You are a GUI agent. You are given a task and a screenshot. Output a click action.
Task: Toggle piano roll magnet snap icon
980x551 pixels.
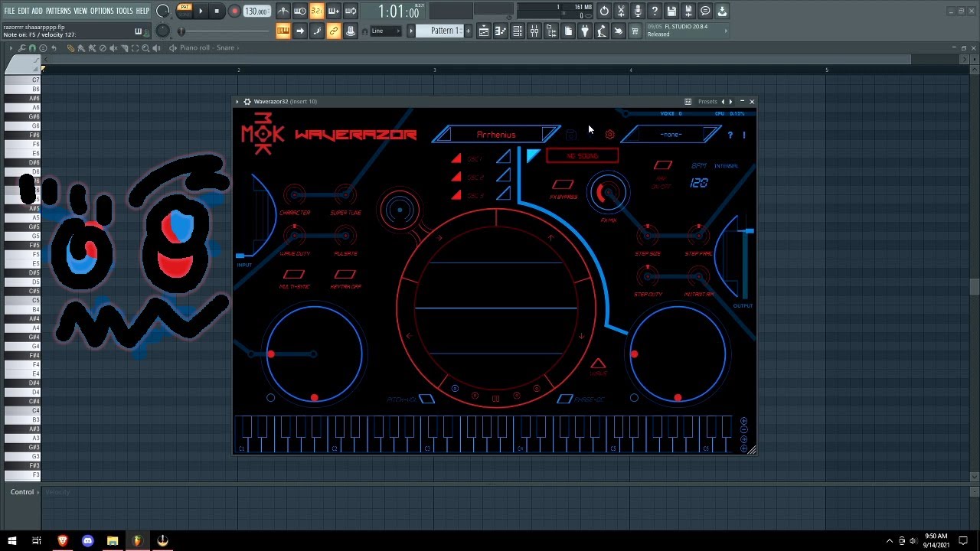point(32,47)
